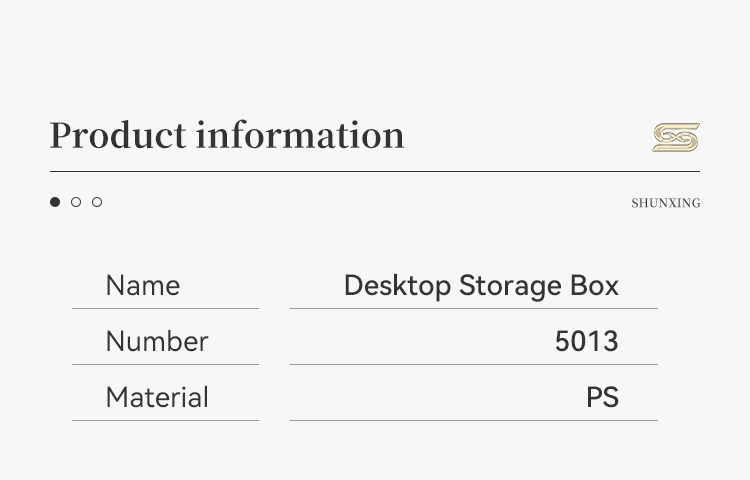Image resolution: width=750 pixels, height=480 pixels.
Task: Select the product number 5013
Action: (x=587, y=342)
